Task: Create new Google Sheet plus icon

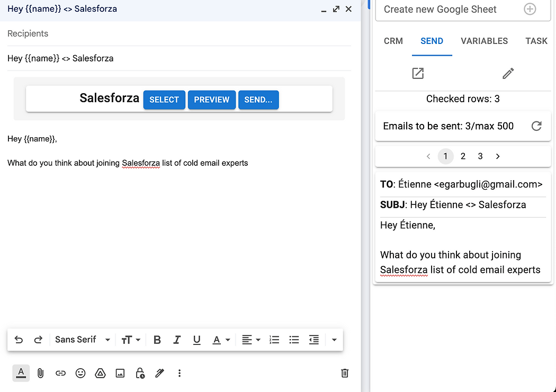Action: coord(530,9)
